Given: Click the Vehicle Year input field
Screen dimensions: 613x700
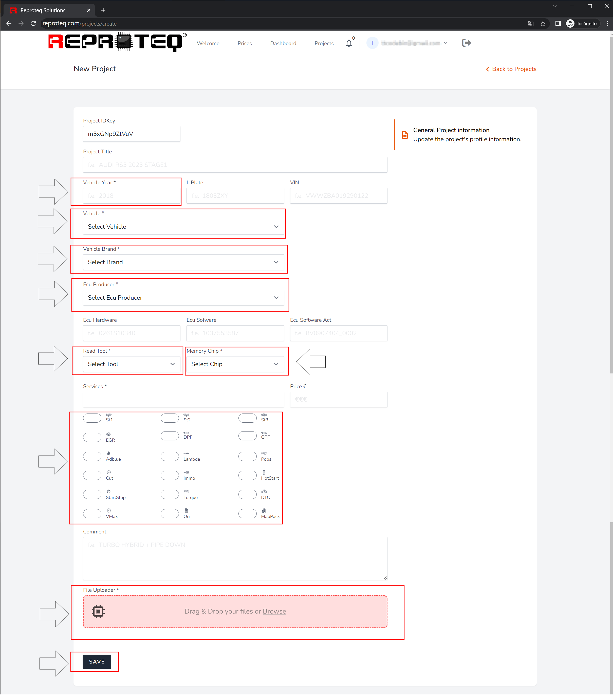Looking at the screenshot, I should pos(132,196).
